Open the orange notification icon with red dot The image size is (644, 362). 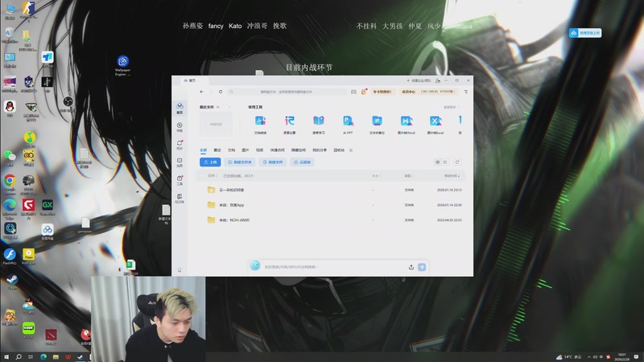pos(364,92)
